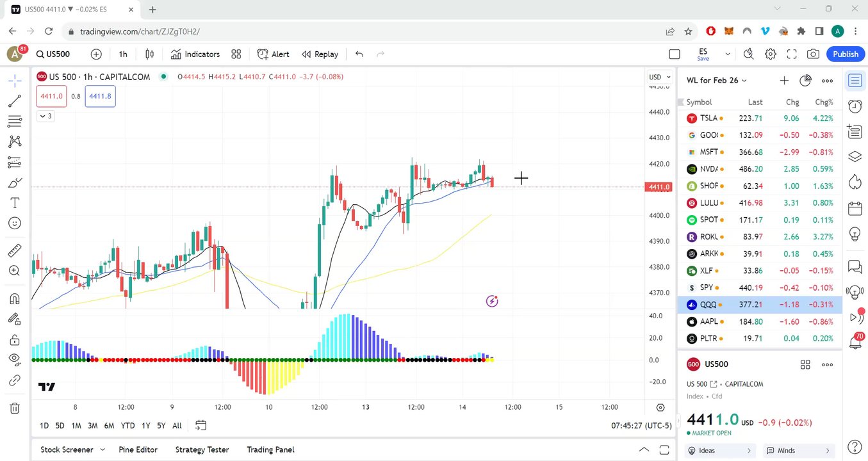
Task: Select the ruler measure tool
Action: 15,250
